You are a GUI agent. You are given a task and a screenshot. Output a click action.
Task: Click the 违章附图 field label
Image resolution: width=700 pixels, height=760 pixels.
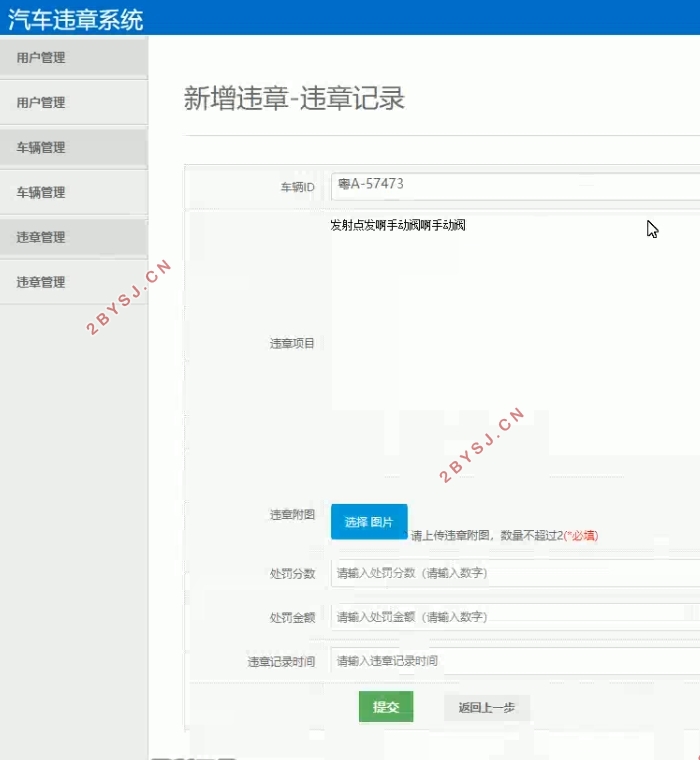pyautogui.click(x=292, y=514)
